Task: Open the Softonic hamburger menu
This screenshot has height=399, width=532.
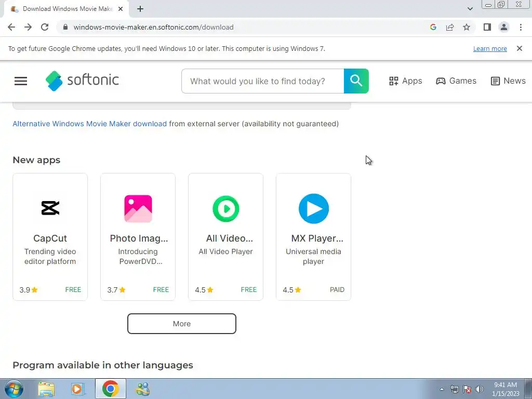Action: 21,81
